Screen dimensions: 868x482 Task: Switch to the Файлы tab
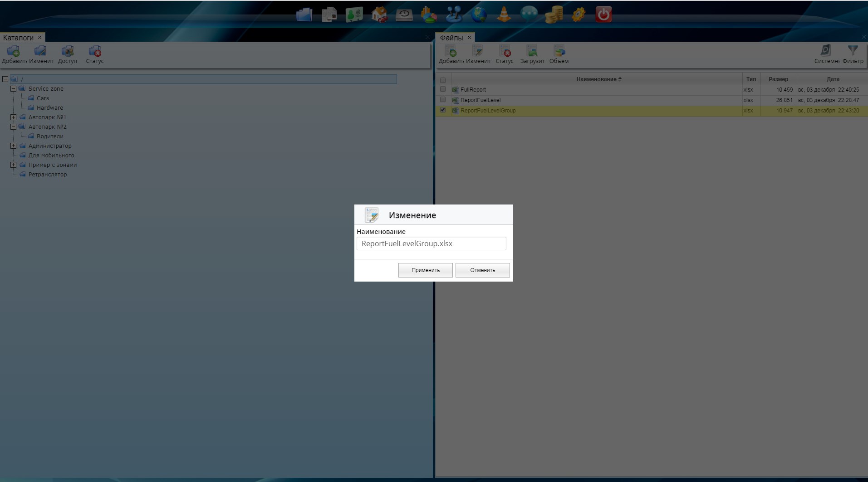pos(451,38)
